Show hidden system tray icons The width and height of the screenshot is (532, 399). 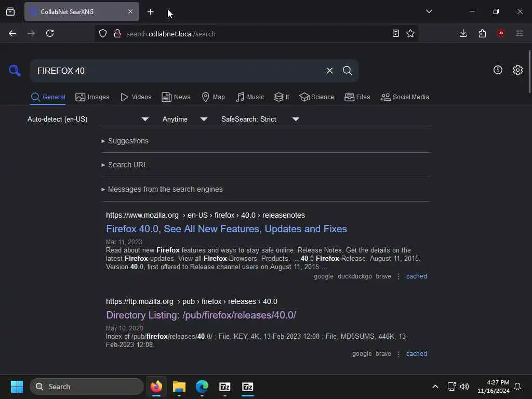pos(435,387)
